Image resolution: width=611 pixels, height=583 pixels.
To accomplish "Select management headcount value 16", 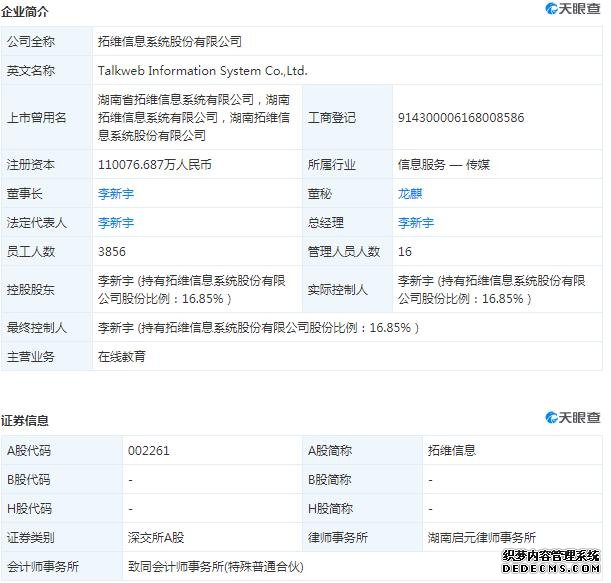I will [404, 251].
